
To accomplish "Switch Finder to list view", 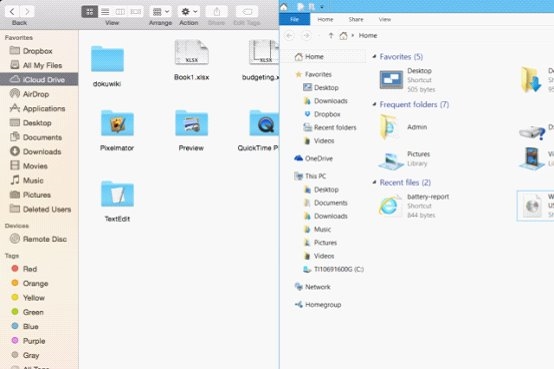I will coord(105,12).
